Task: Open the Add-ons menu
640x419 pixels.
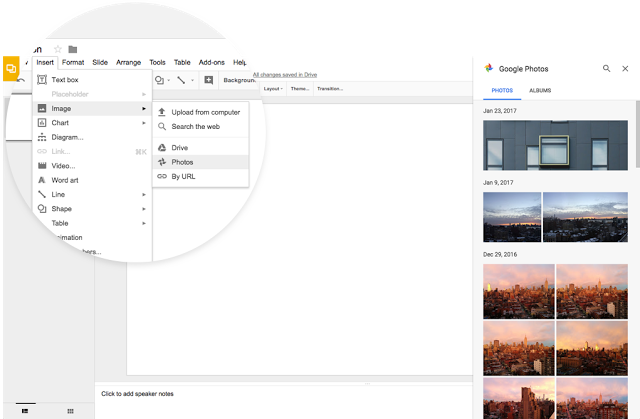Action: [211, 62]
